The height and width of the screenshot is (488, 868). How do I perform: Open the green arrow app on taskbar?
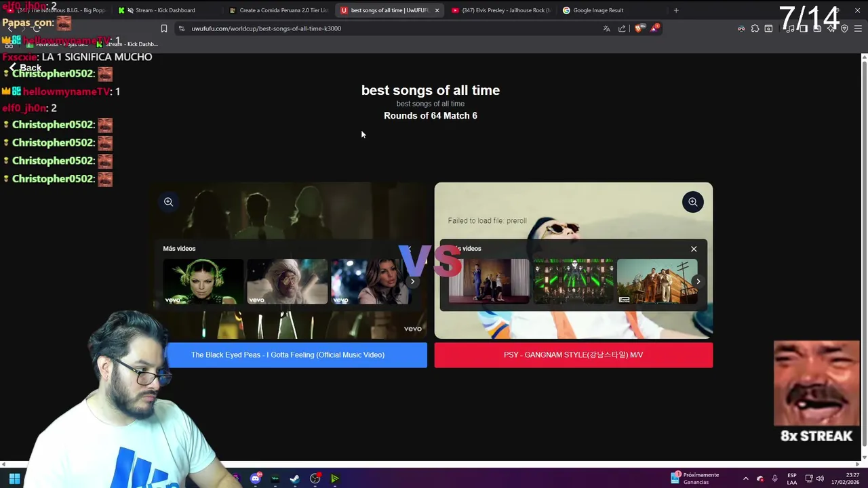334,479
